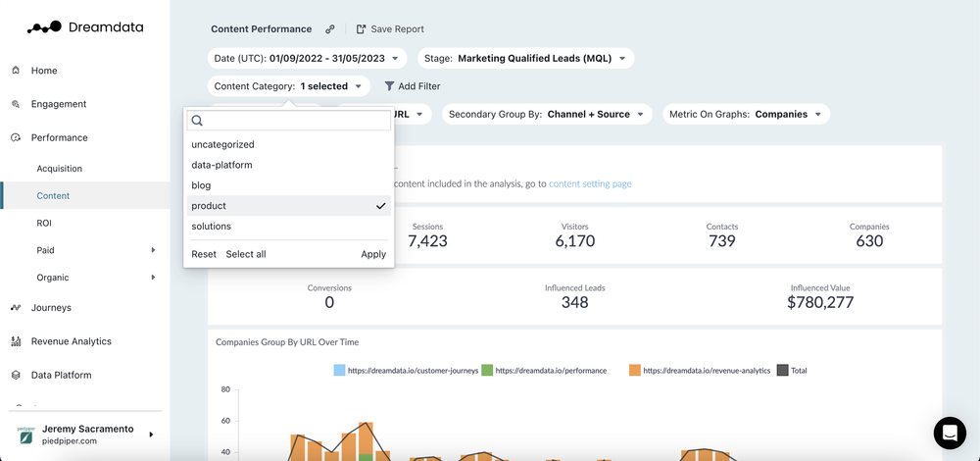980x461 pixels.
Task: Click the Journeys icon in sidebar
Action: 17,308
